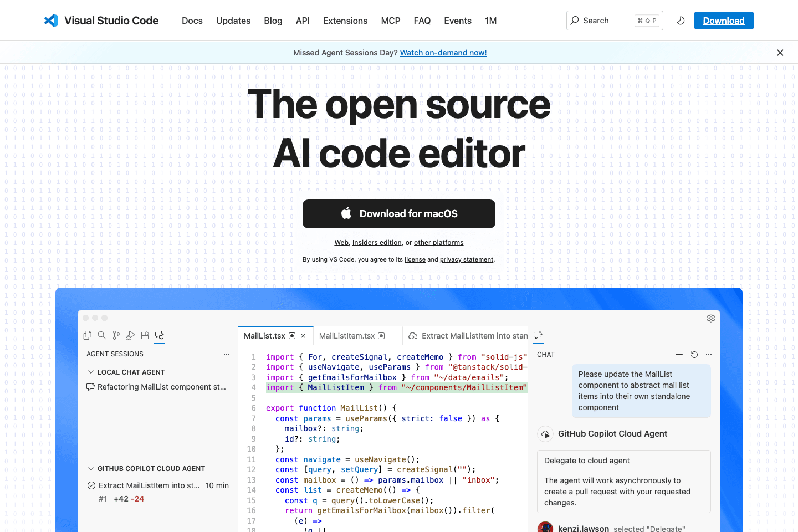
Task: Select the Agent Sessions icon
Action: (x=160, y=335)
